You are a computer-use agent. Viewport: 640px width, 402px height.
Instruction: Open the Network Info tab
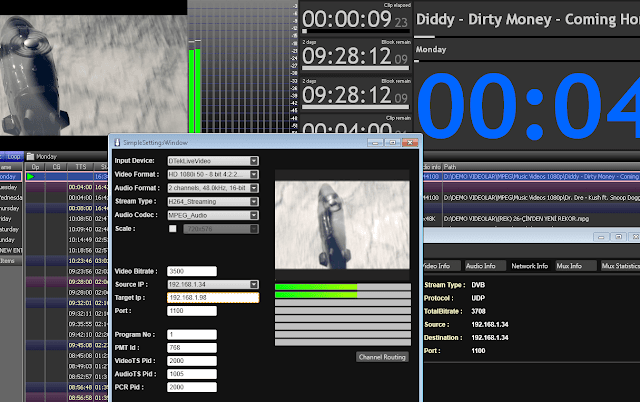pos(529,266)
